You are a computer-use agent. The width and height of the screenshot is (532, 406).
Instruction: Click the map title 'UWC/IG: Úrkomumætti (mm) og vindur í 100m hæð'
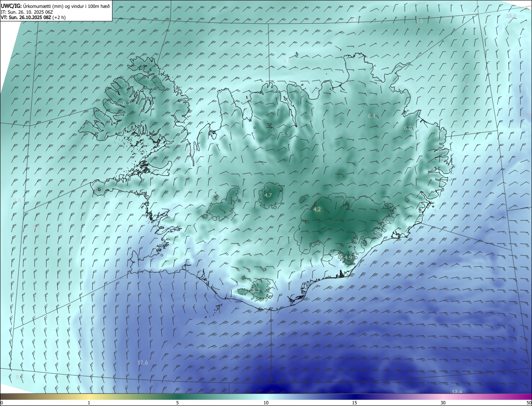click(55, 6)
